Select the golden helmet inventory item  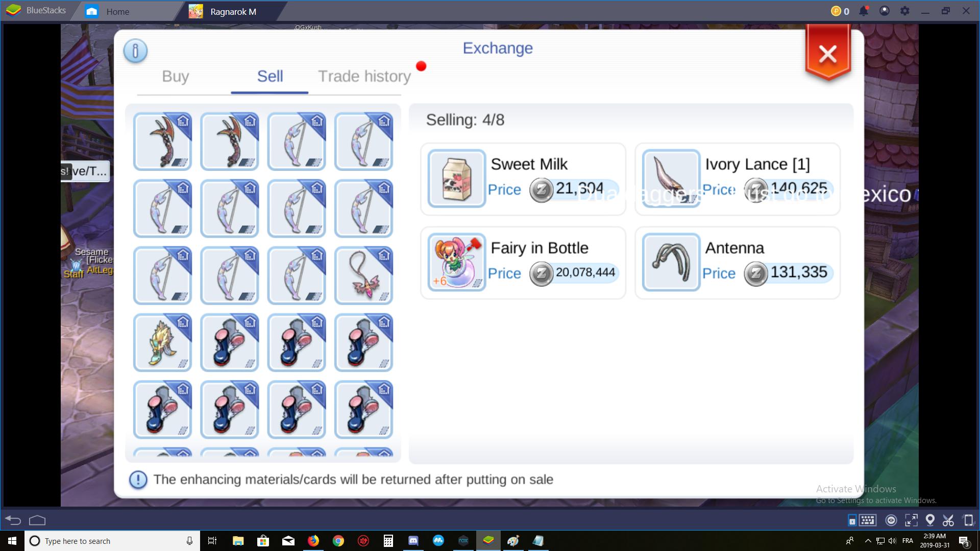point(162,342)
